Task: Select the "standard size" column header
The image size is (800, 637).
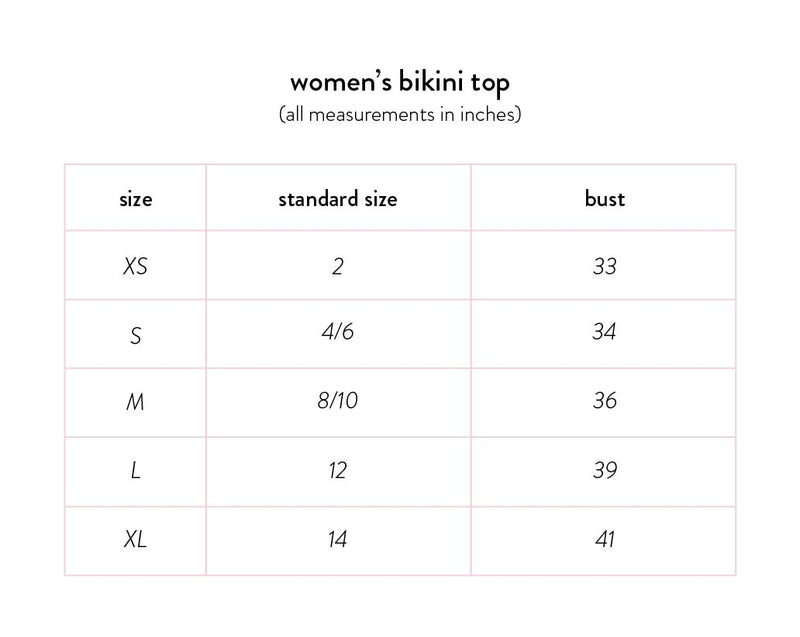Action: 338,199
